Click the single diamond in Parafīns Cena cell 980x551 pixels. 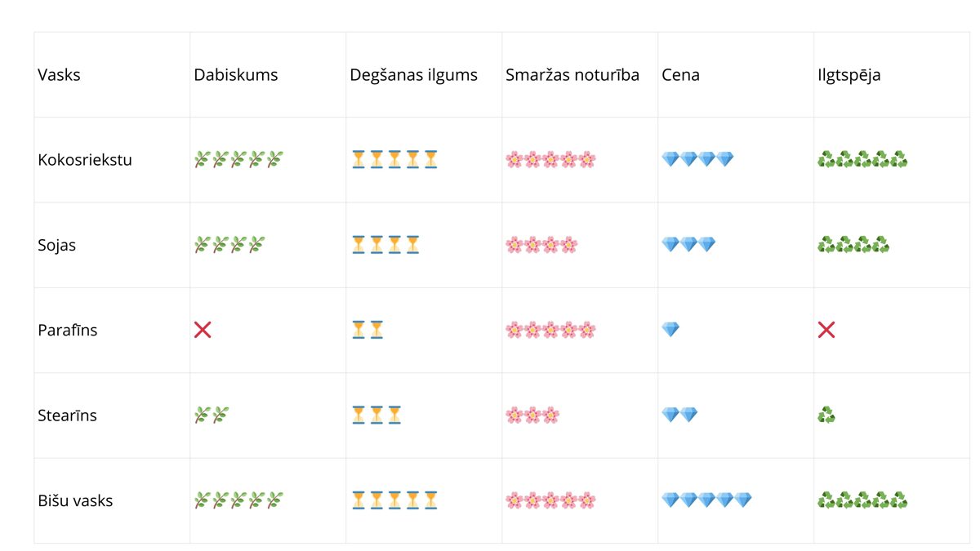click(670, 330)
